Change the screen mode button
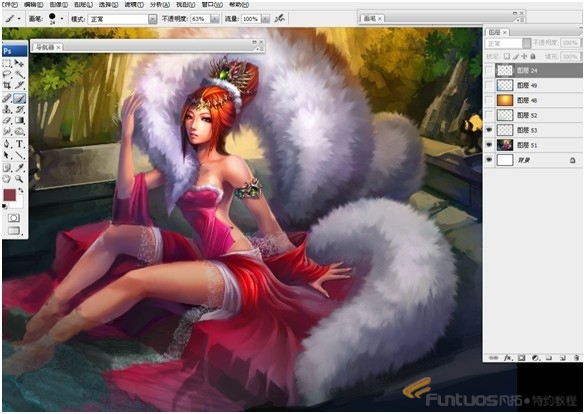This screenshot has width=585, height=414. pyautogui.click(x=14, y=230)
